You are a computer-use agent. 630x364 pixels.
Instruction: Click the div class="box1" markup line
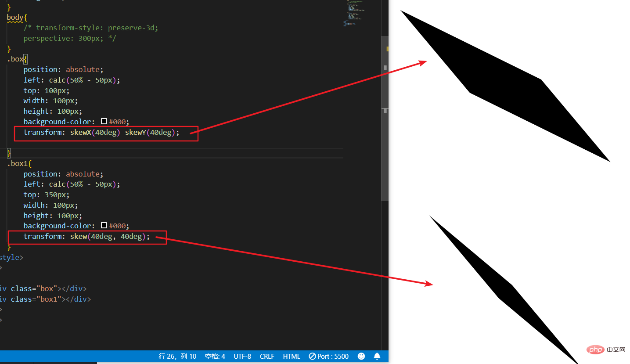click(45, 299)
